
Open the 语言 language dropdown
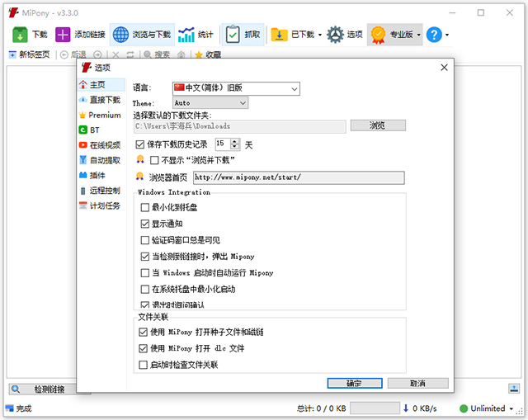point(236,88)
